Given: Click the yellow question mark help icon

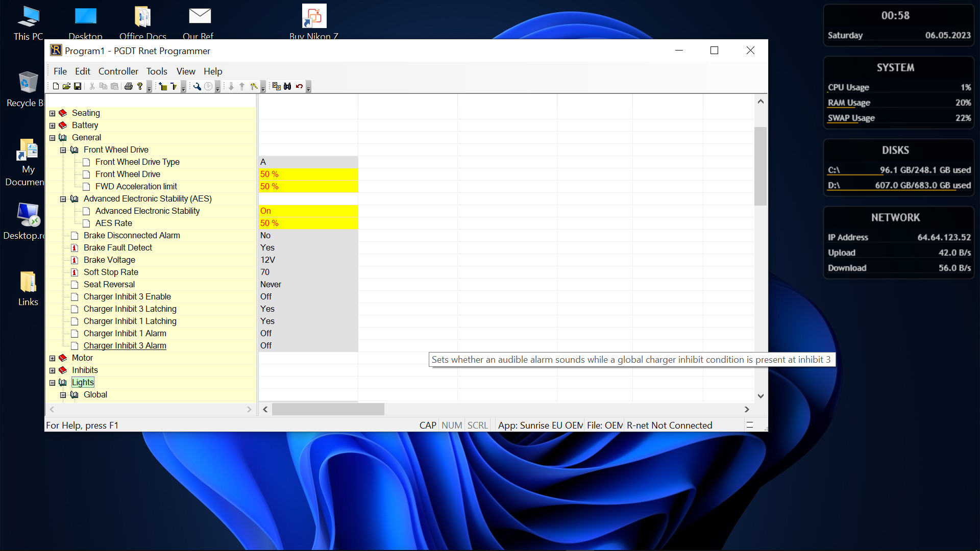Looking at the screenshot, I should click(x=140, y=86).
